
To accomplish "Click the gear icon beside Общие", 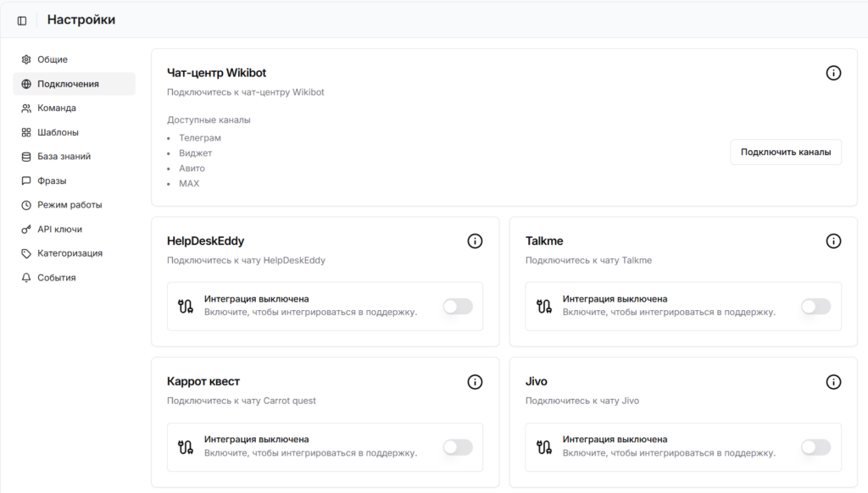I will pos(26,59).
